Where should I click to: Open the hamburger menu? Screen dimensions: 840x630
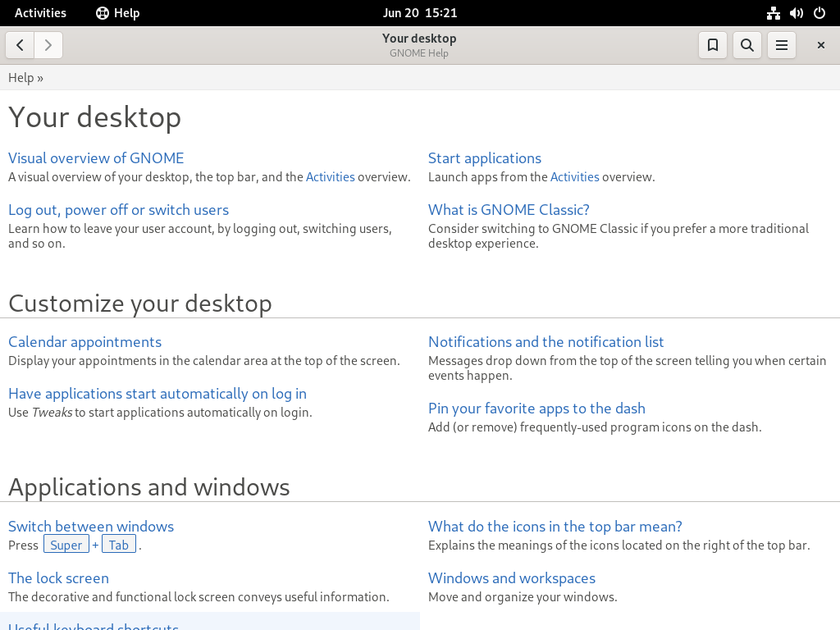tap(782, 45)
